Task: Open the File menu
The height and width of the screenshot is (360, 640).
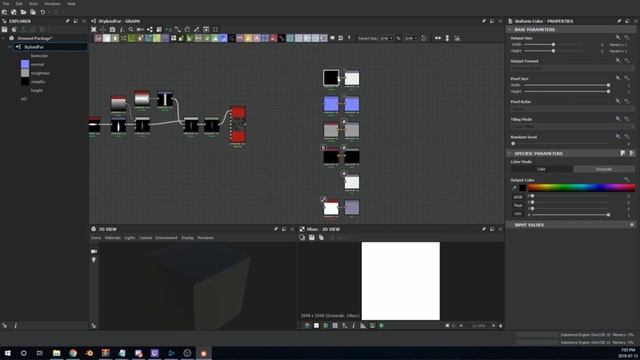Action: point(6,4)
